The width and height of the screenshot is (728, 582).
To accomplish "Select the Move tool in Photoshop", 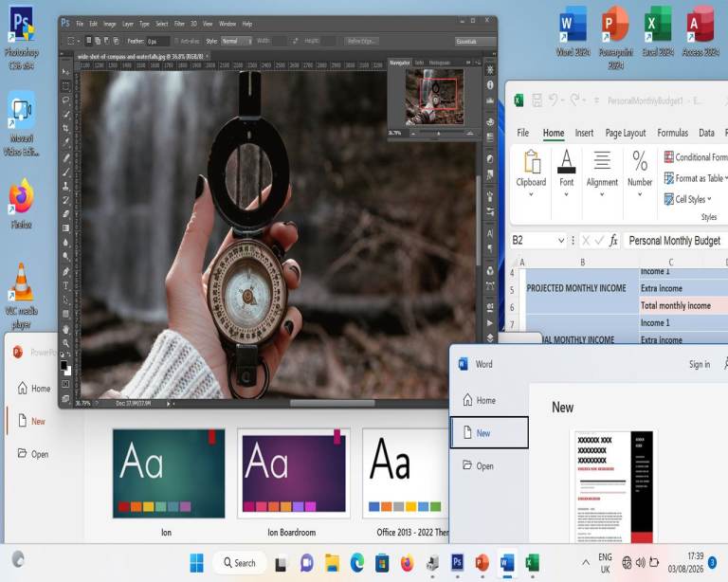I will point(66,72).
